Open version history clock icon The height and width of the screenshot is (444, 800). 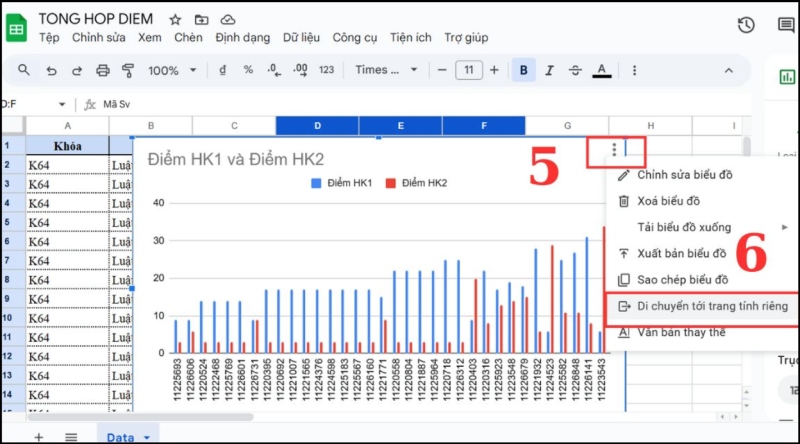(x=746, y=25)
